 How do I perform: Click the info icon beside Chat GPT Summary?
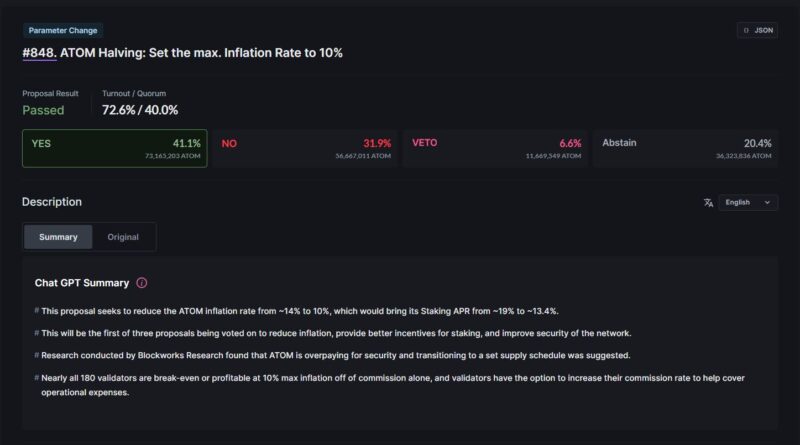click(141, 283)
